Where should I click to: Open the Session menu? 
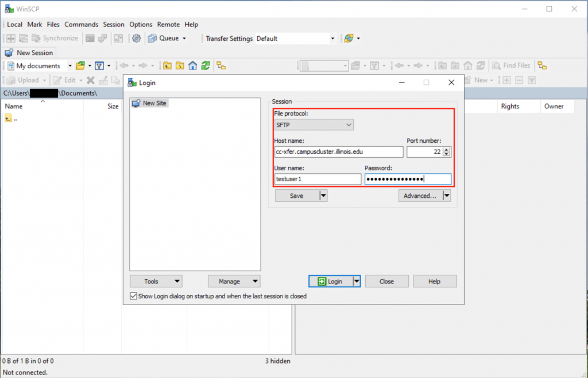point(113,24)
